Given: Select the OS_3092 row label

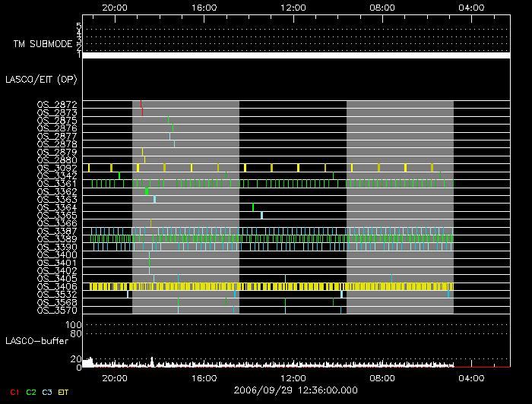Looking at the screenshot, I should [x=57, y=167].
